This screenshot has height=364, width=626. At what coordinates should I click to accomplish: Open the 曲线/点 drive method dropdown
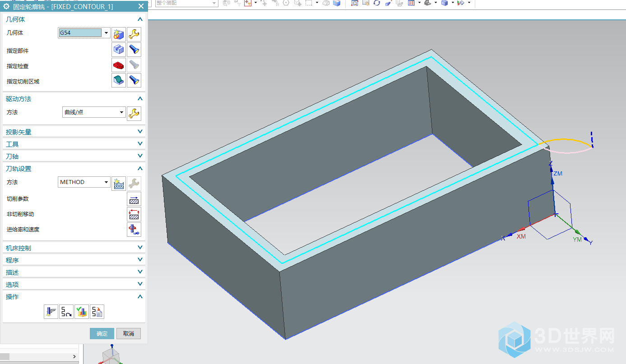click(121, 112)
